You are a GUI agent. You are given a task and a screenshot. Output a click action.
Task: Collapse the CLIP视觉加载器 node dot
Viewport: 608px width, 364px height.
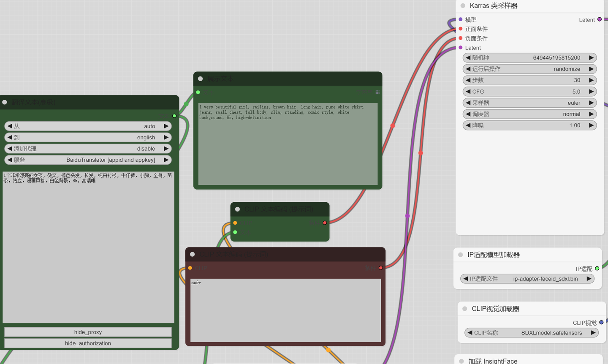click(464, 309)
